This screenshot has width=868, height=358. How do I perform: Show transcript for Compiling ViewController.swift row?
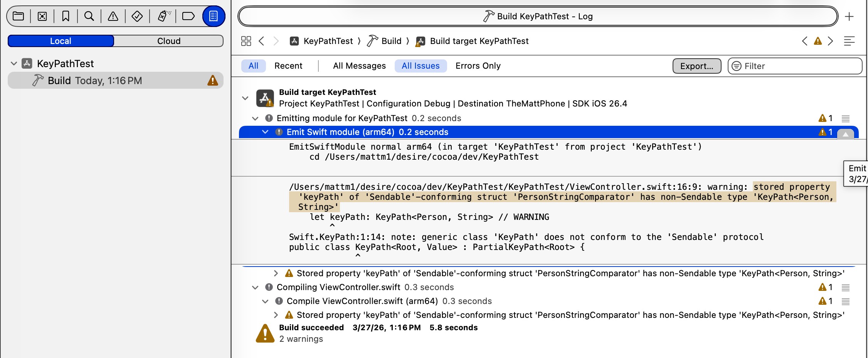click(x=846, y=287)
